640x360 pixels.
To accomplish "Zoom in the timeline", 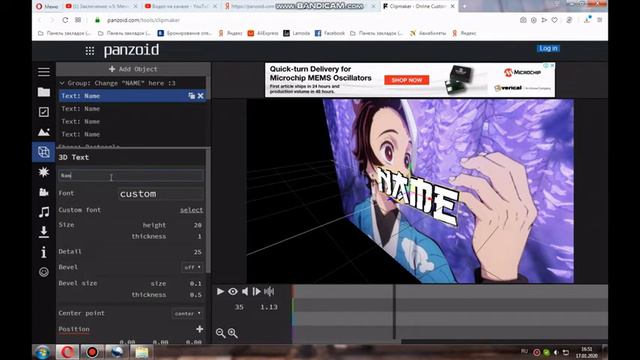I will [233, 333].
